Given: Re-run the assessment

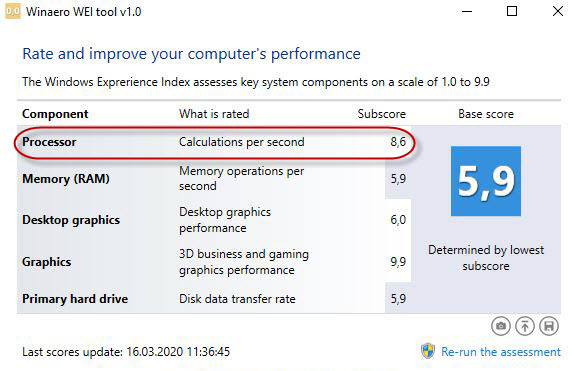Looking at the screenshot, I should coord(501,352).
